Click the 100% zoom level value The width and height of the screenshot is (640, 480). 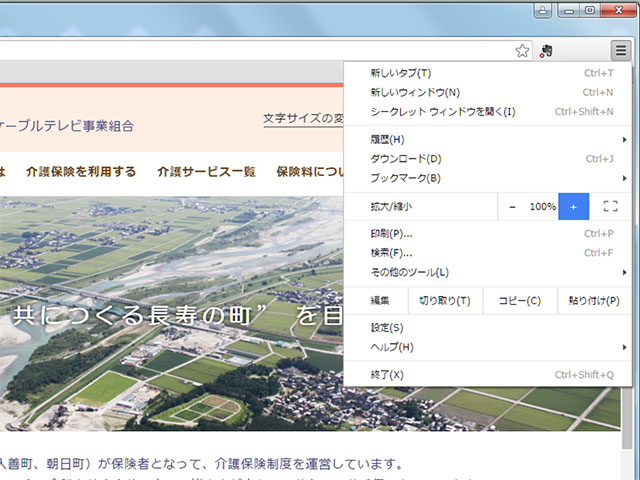point(542,207)
